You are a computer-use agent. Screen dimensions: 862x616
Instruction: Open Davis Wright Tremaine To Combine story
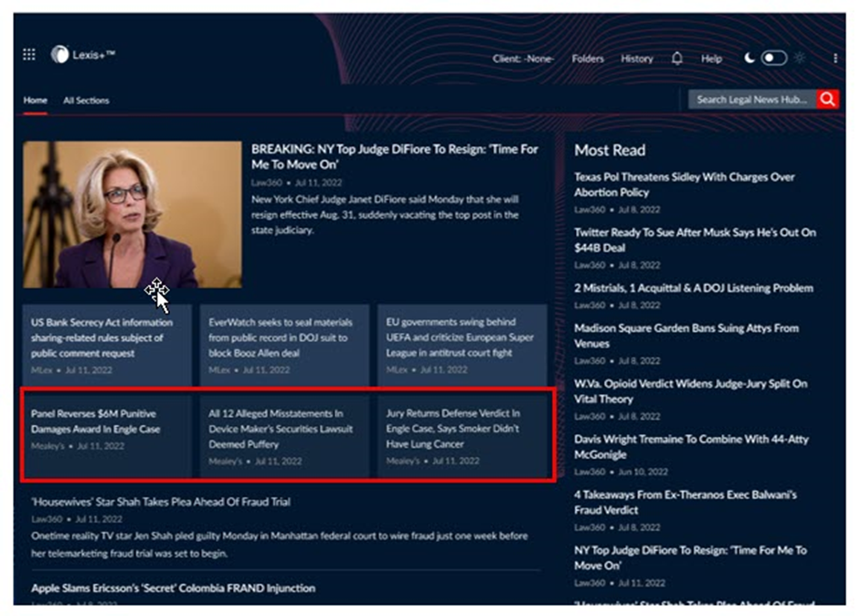[x=691, y=447]
